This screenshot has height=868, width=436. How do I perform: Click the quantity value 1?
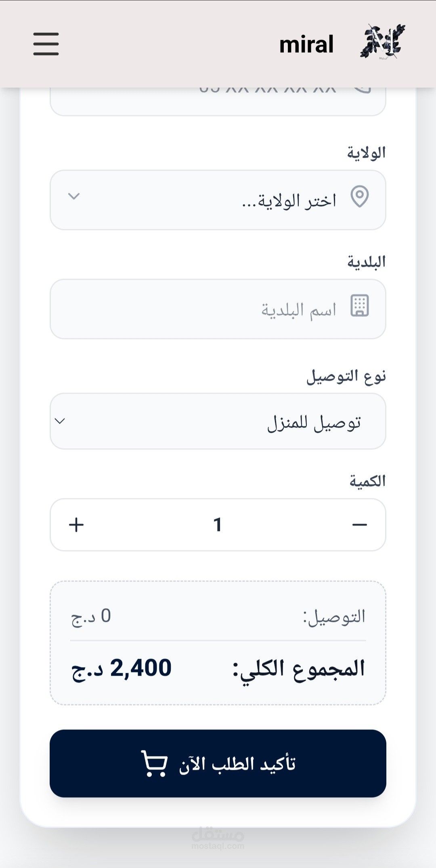[x=218, y=525]
